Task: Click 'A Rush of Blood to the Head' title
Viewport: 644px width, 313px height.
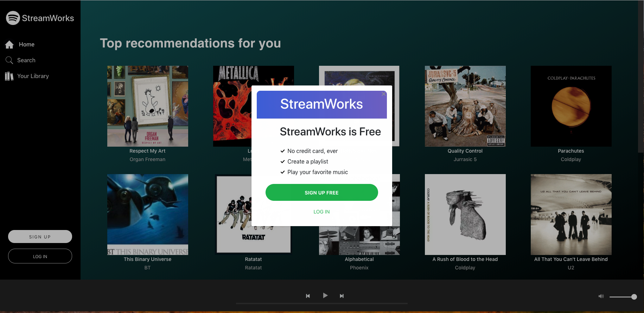Action: tap(465, 259)
